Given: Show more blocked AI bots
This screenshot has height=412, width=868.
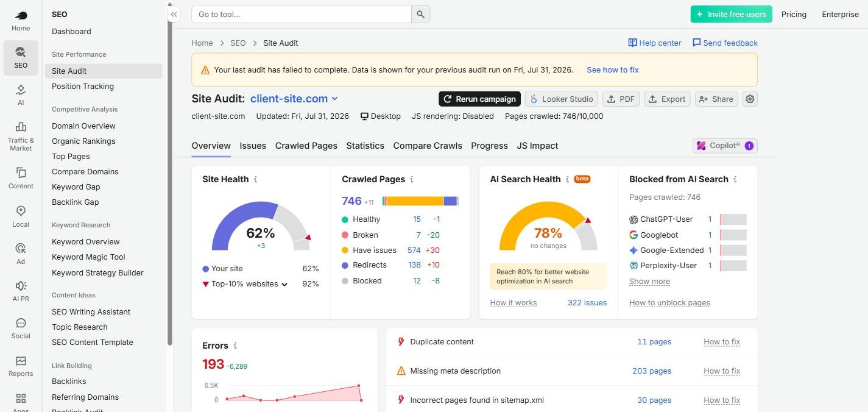Looking at the screenshot, I should pos(649,282).
